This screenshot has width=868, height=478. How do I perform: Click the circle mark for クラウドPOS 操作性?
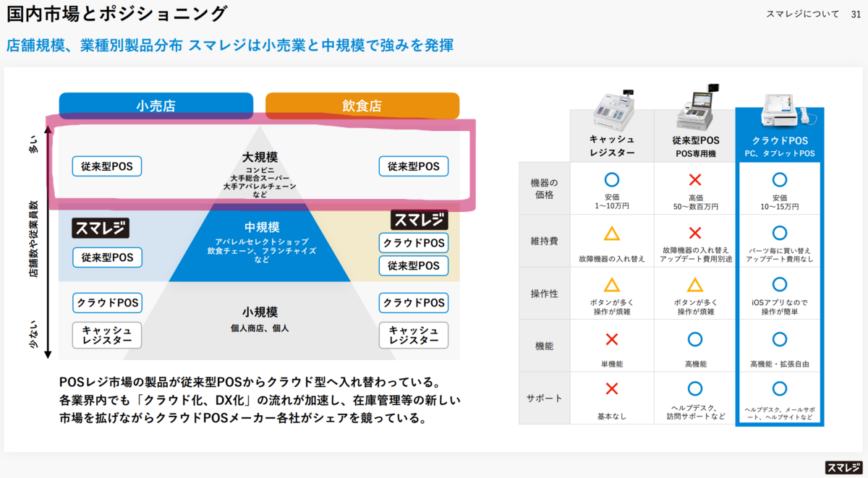pyautogui.click(x=780, y=284)
